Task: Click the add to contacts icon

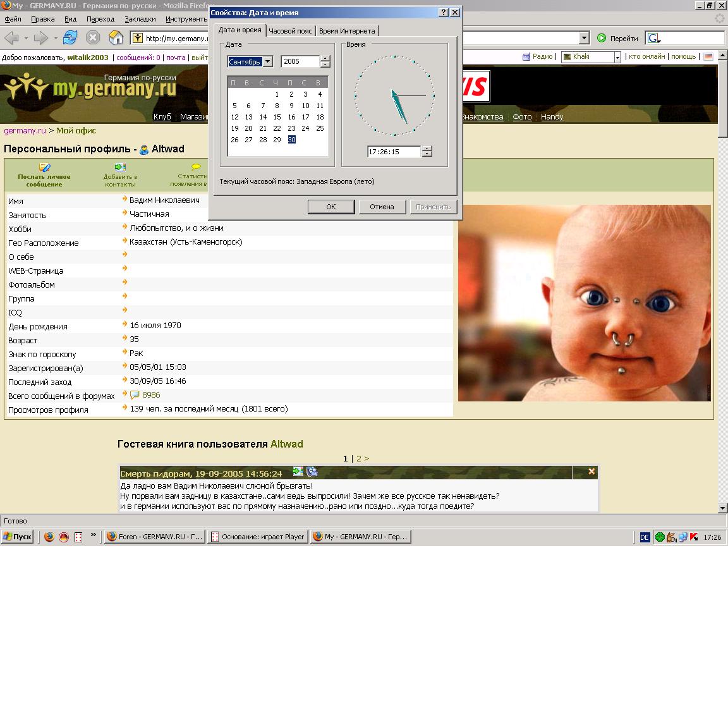Action: [120, 168]
